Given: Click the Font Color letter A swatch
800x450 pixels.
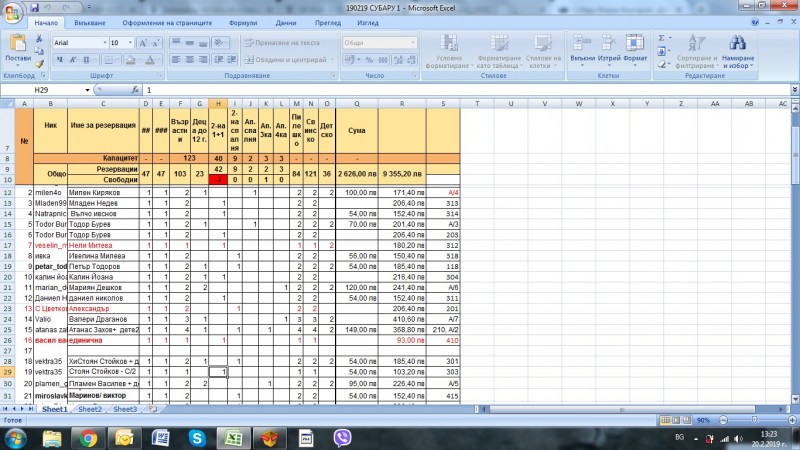Looking at the screenshot, I should (150, 60).
